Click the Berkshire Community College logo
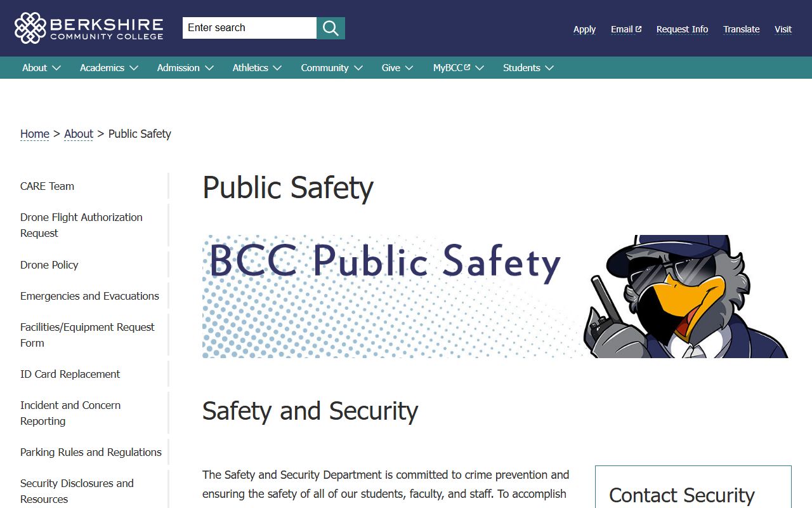This screenshot has height=508, width=812. tap(89, 28)
